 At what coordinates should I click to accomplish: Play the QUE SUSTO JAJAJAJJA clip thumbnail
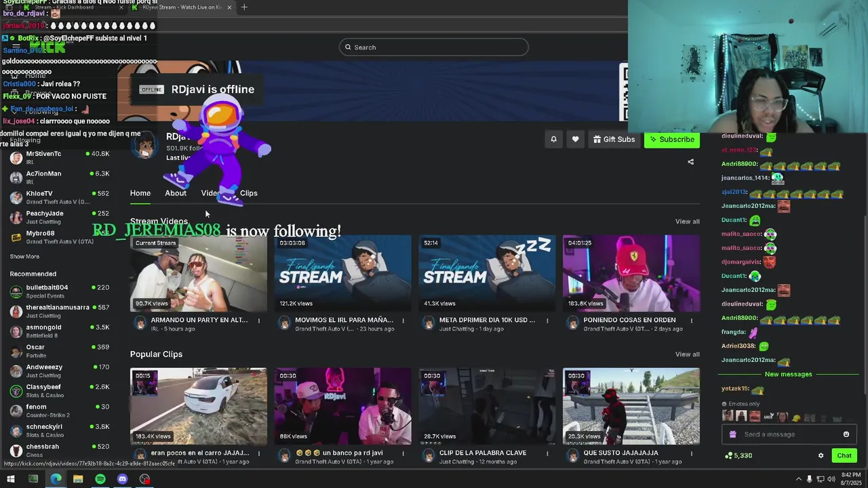tap(631, 406)
